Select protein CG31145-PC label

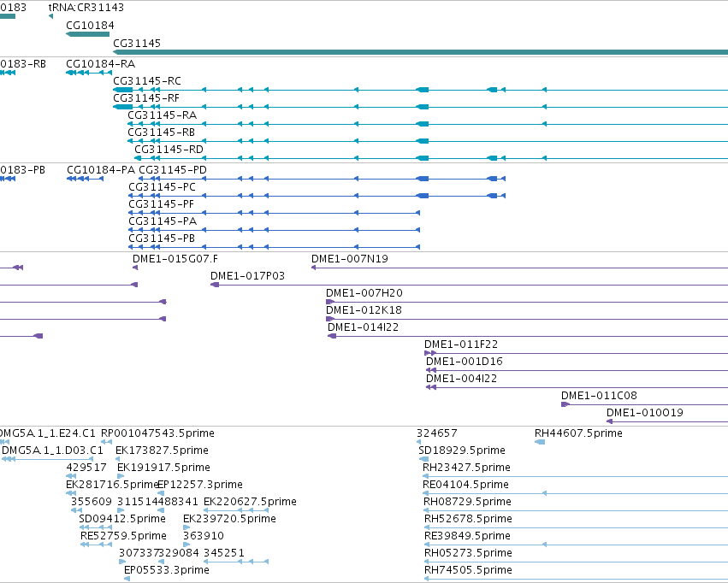click(162, 187)
